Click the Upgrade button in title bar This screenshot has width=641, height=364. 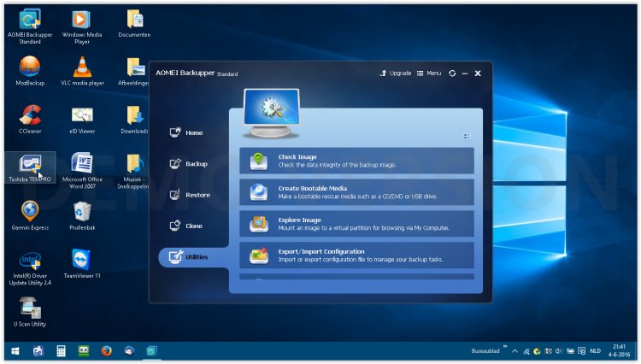(396, 73)
